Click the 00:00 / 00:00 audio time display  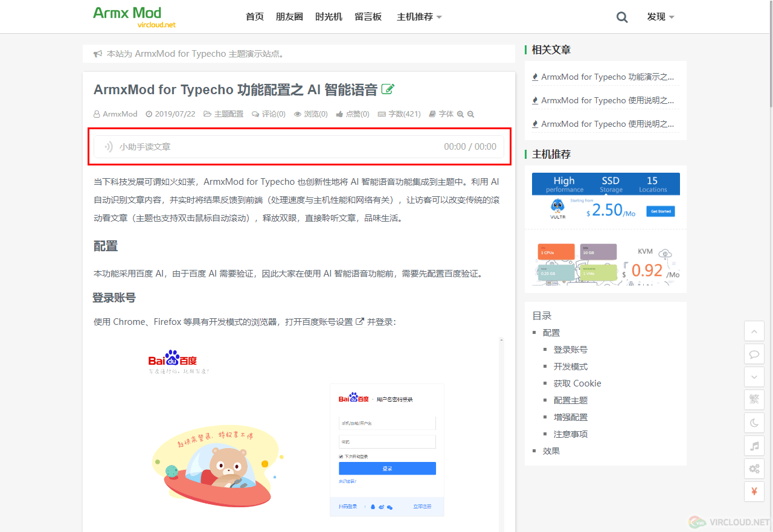[470, 147]
